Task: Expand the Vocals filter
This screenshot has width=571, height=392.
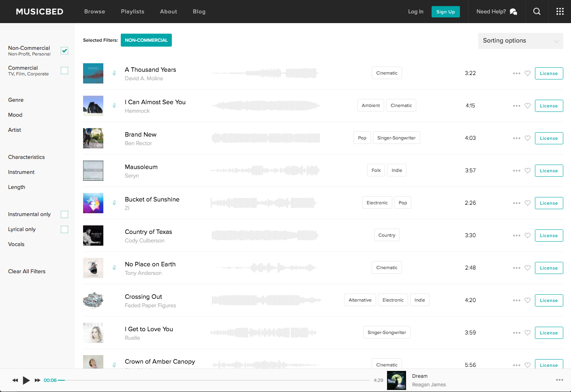Action: [x=16, y=244]
